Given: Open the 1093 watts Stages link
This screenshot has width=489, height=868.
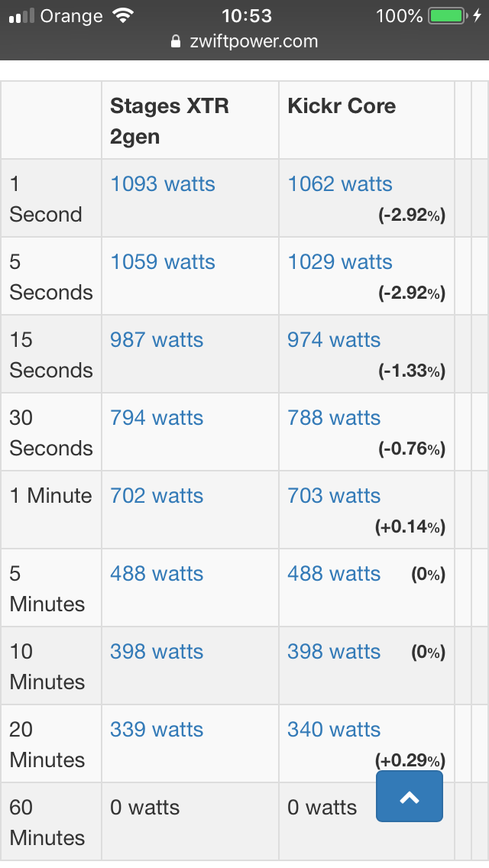Looking at the screenshot, I should [163, 184].
